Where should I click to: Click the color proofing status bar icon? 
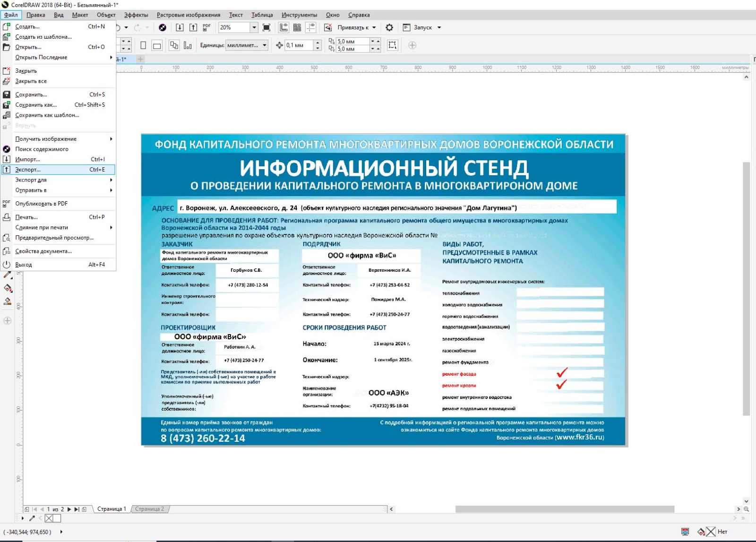(685, 532)
